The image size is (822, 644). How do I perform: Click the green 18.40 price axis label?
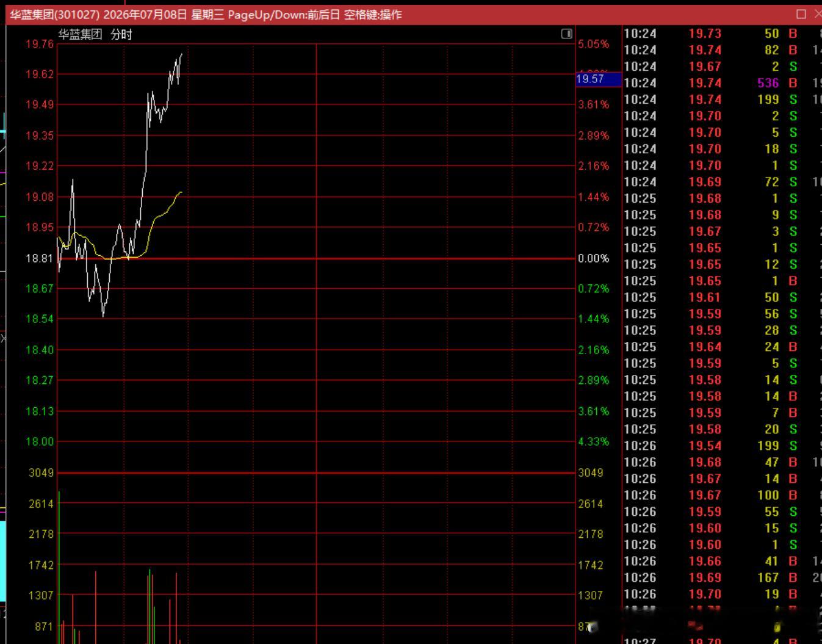40,350
